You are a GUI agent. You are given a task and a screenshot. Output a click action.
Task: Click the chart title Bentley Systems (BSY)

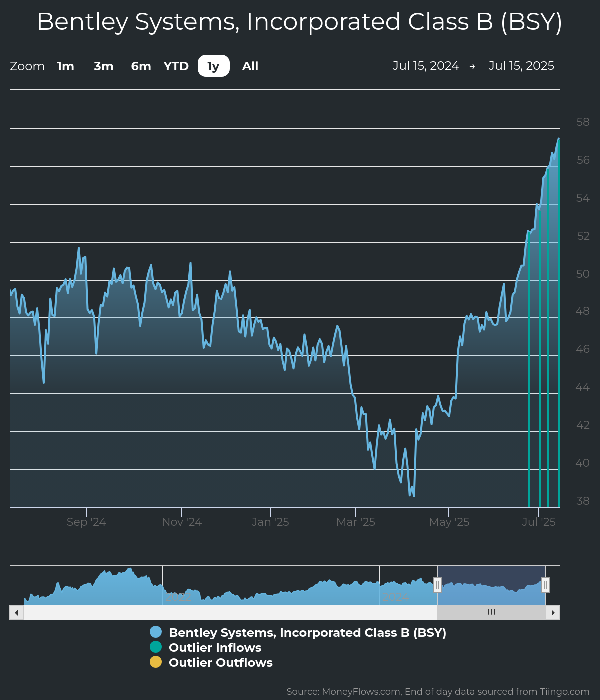[300, 22]
